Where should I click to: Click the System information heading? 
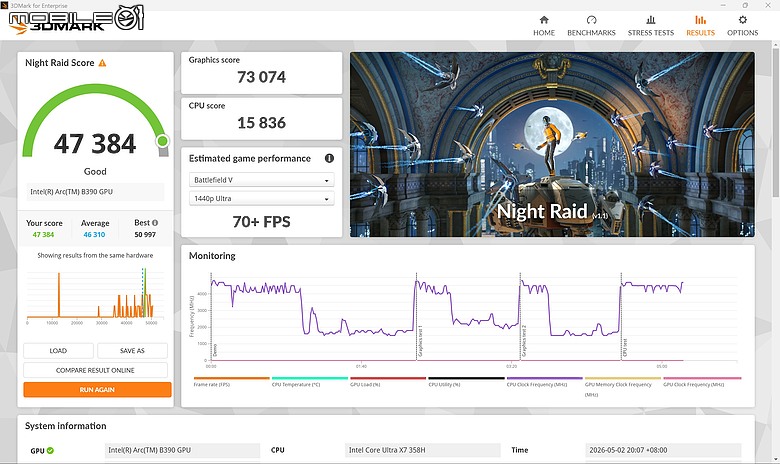pyautogui.click(x=66, y=426)
